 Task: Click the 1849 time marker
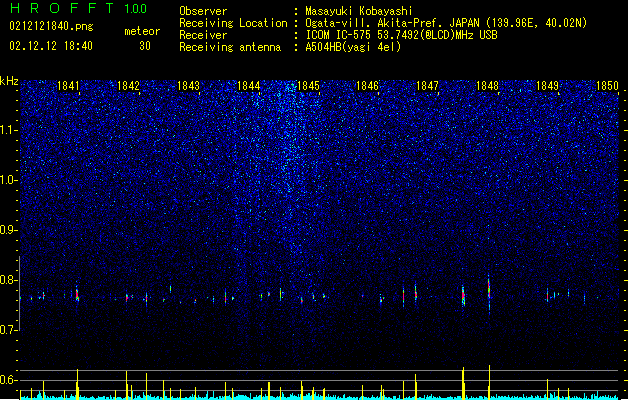click(x=548, y=86)
